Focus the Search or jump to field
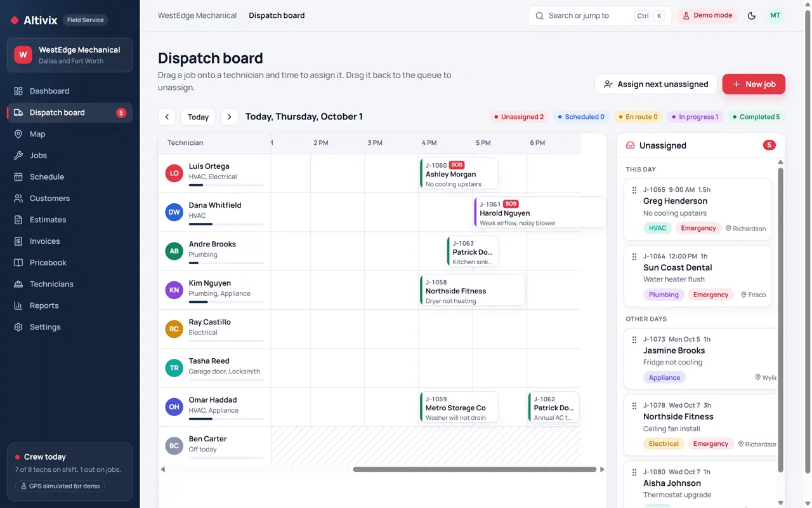812x508 pixels. [x=599, y=16]
